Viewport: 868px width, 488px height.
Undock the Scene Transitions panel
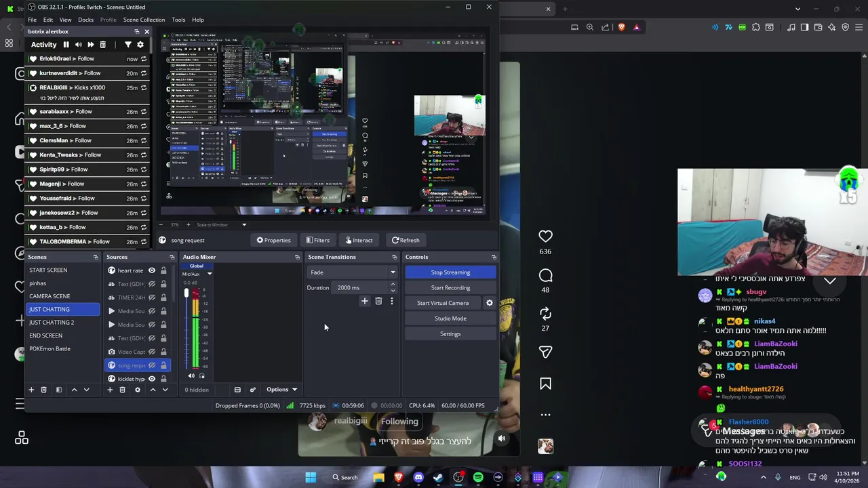(395, 257)
